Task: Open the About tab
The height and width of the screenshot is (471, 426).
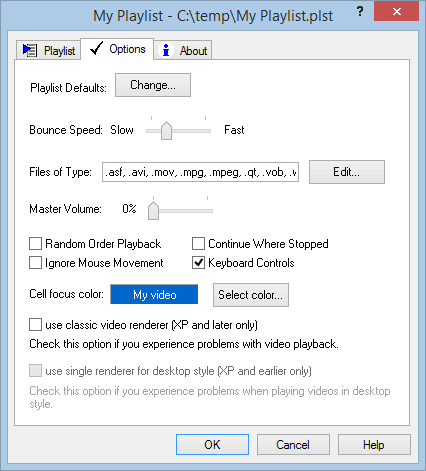Action: 183,50
